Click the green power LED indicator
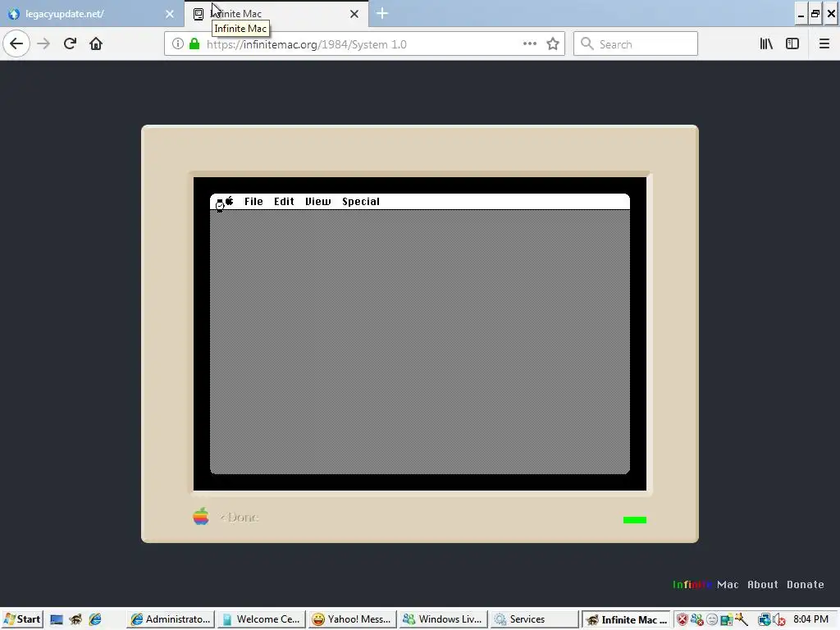 635,520
